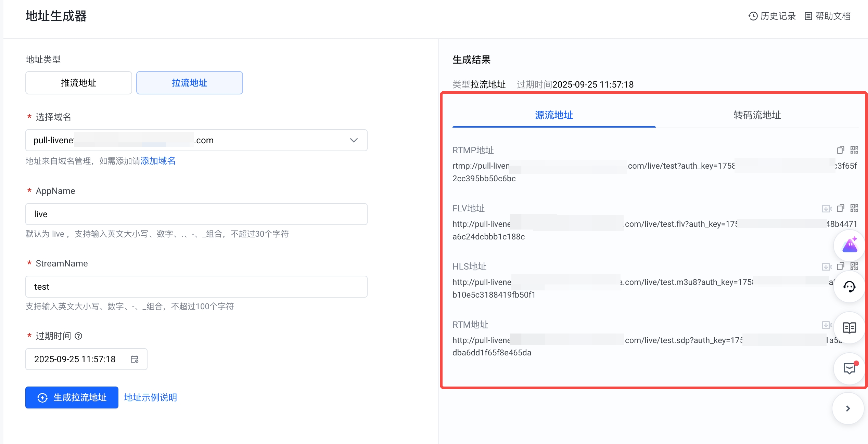The height and width of the screenshot is (444, 868).
Task: Open the 添加域名 link
Action: coord(158,161)
